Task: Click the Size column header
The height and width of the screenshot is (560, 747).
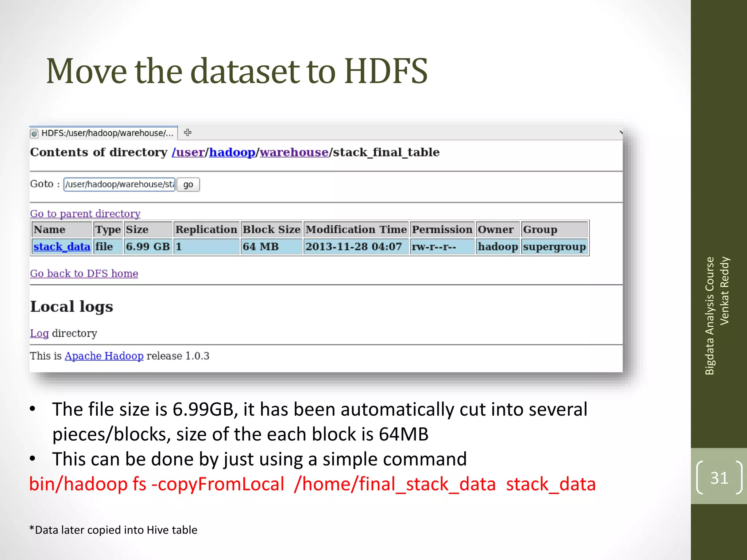Action: click(x=148, y=230)
